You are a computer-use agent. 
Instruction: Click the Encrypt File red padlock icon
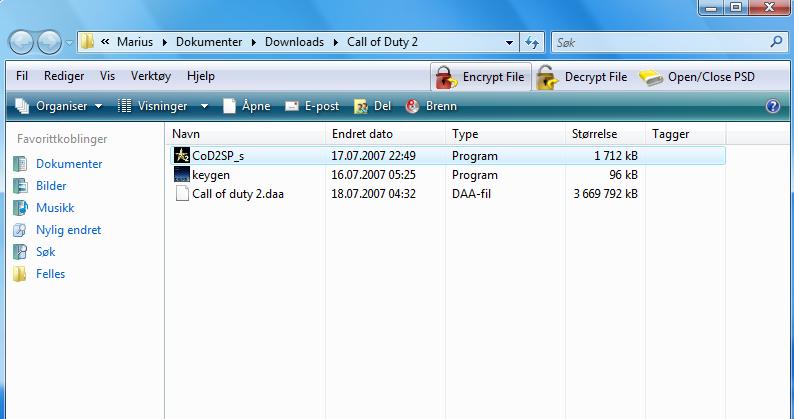pos(446,78)
